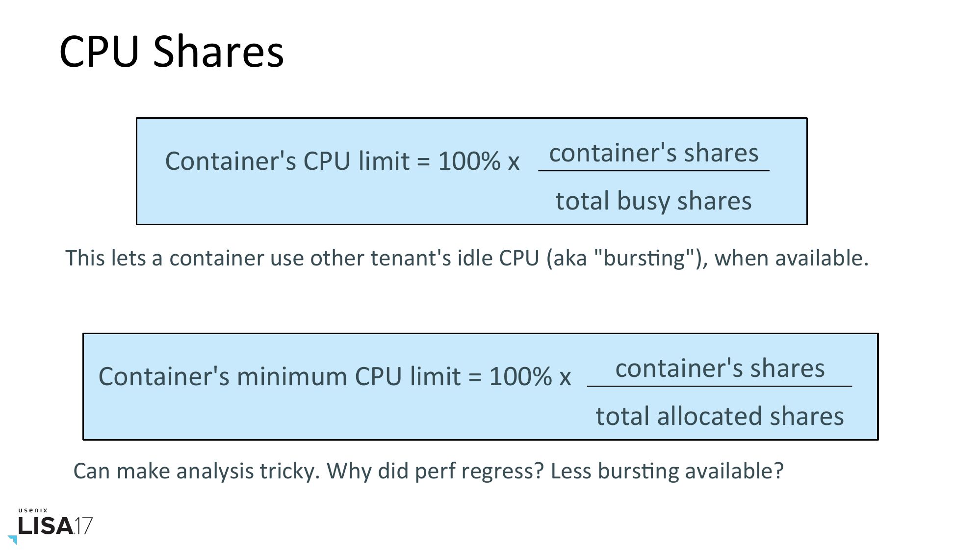The image size is (980, 552).
Task: Click "container's shares" numerator in the first formula
Action: pyautogui.click(x=653, y=153)
